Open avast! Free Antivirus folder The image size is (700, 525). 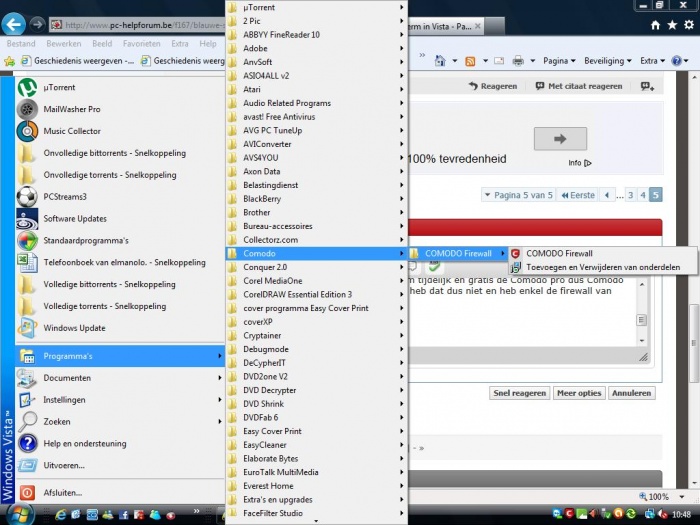pyautogui.click(x=317, y=117)
